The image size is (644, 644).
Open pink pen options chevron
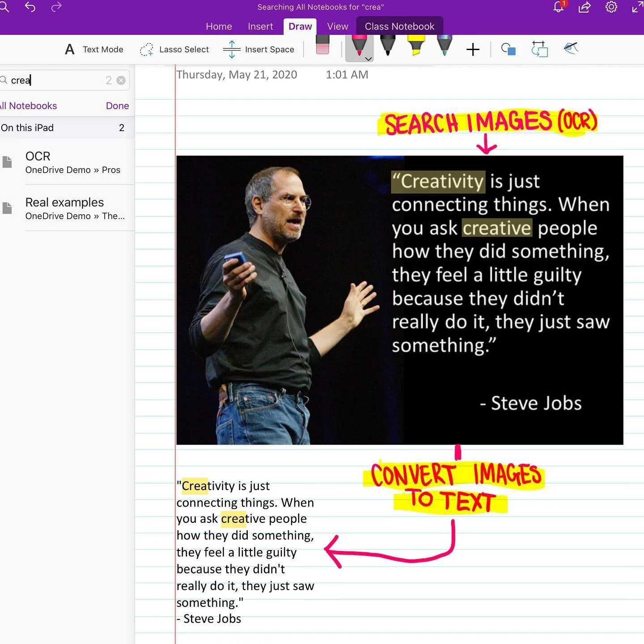369,59
